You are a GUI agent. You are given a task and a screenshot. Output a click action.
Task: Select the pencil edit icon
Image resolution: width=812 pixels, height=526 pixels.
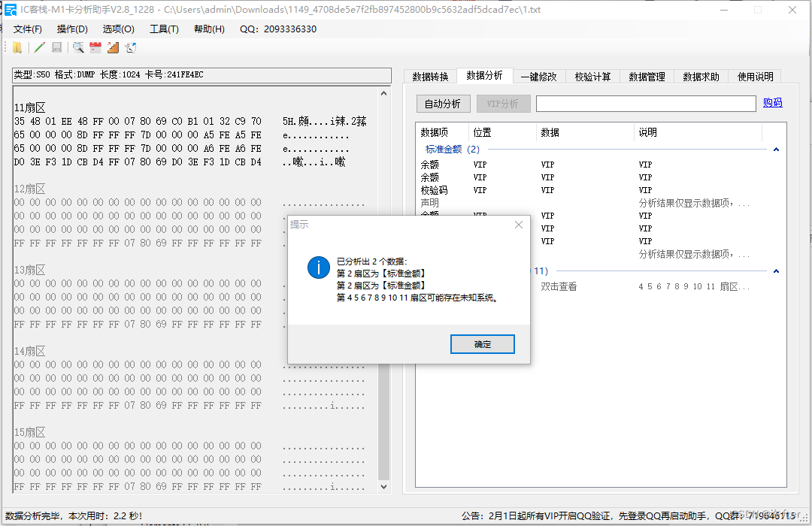click(38, 47)
